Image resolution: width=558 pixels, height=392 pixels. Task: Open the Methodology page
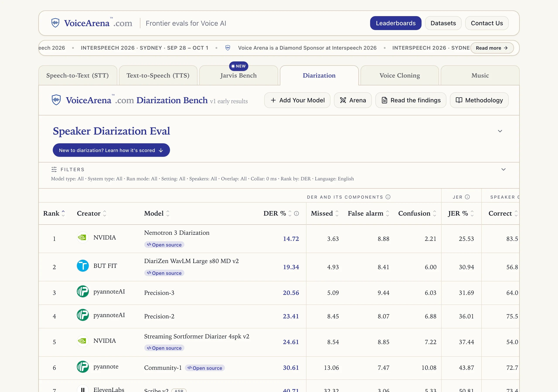(479, 100)
